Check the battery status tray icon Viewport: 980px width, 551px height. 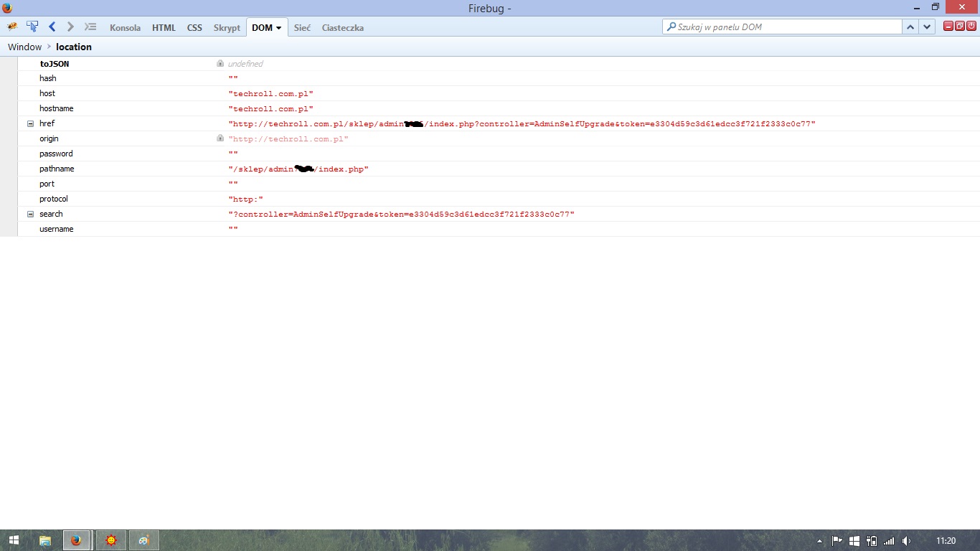pyautogui.click(x=872, y=541)
